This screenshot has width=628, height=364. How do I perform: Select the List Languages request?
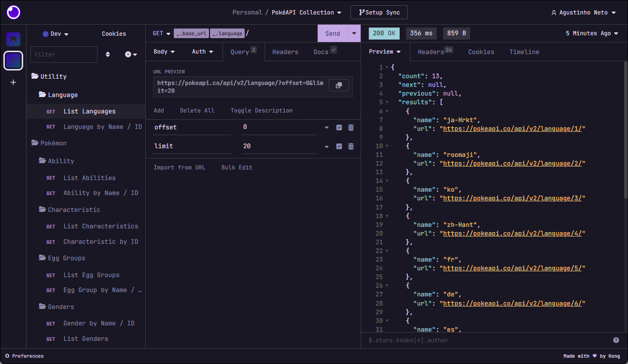click(x=86, y=112)
